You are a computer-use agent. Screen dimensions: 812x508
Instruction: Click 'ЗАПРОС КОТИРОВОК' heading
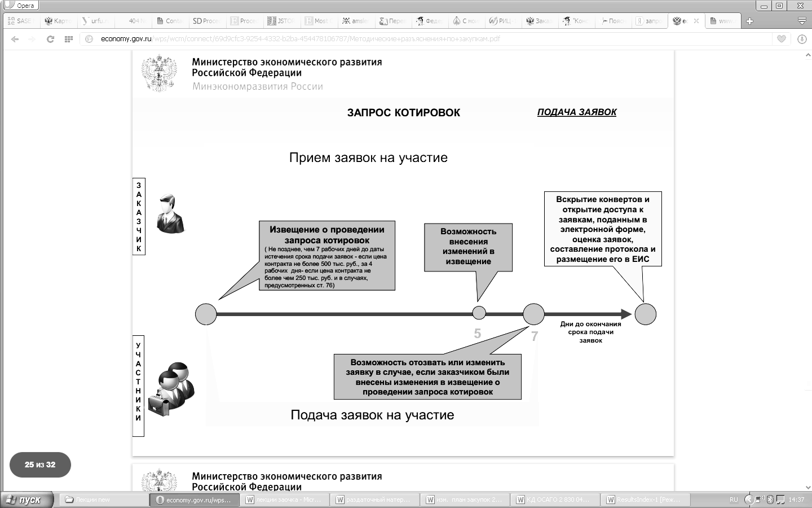(x=404, y=112)
